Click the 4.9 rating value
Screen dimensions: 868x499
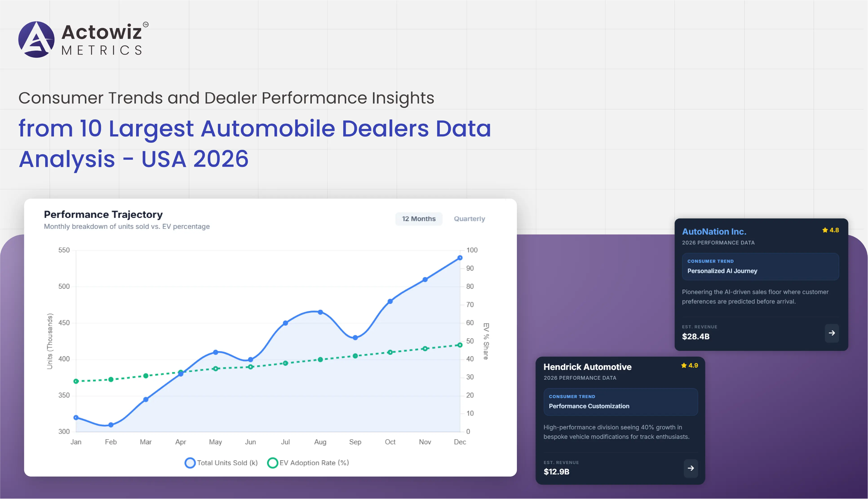click(693, 365)
